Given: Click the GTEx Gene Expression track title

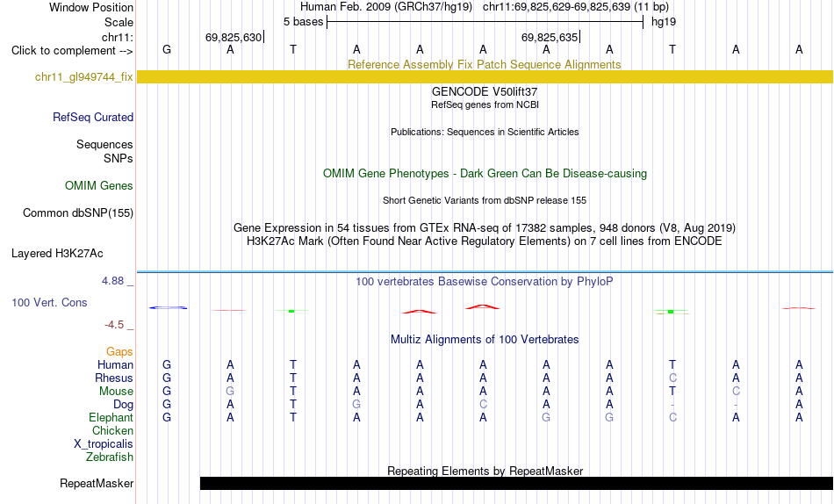Looking at the screenshot, I should [485, 227].
